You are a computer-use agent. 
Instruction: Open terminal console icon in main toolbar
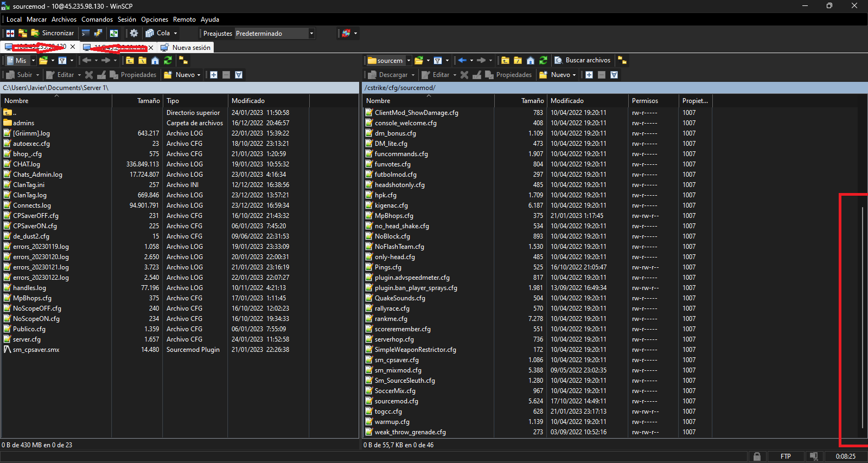tap(86, 33)
